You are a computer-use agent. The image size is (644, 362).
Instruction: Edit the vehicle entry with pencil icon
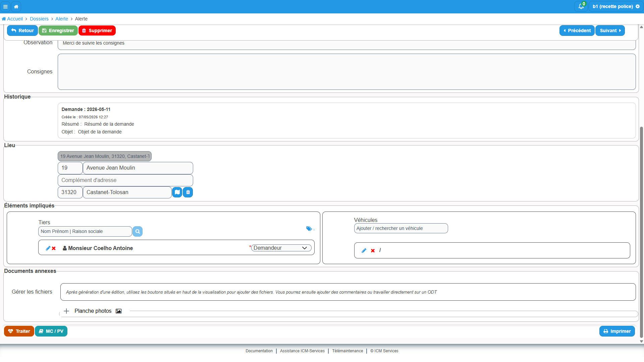pos(364,251)
